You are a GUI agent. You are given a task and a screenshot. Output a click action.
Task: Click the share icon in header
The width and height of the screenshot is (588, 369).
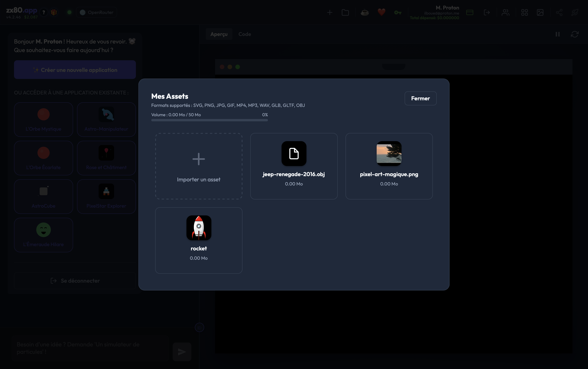click(x=559, y=12)
